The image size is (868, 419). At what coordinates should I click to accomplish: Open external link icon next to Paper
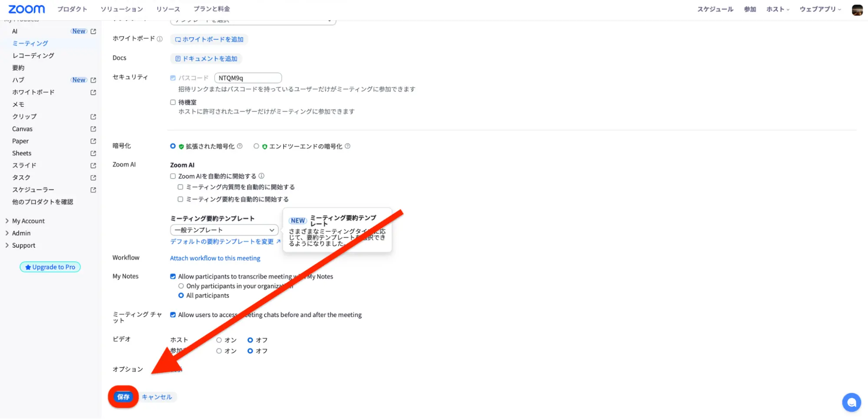point(93,141)
